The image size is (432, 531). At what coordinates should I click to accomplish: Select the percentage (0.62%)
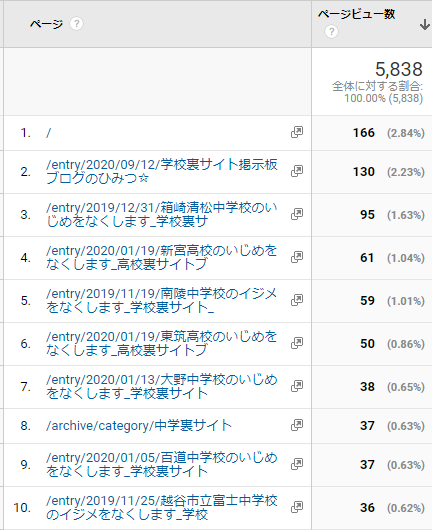click(x=406, y=508)
